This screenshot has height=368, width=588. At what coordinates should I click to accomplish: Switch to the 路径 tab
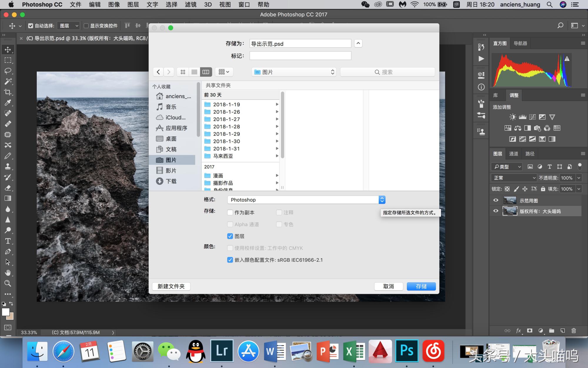pos(530,154)
